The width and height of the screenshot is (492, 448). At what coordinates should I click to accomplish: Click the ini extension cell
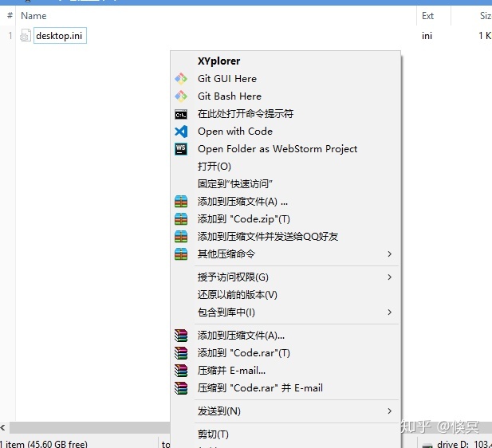pyautogui.click(x=427, y=36)
